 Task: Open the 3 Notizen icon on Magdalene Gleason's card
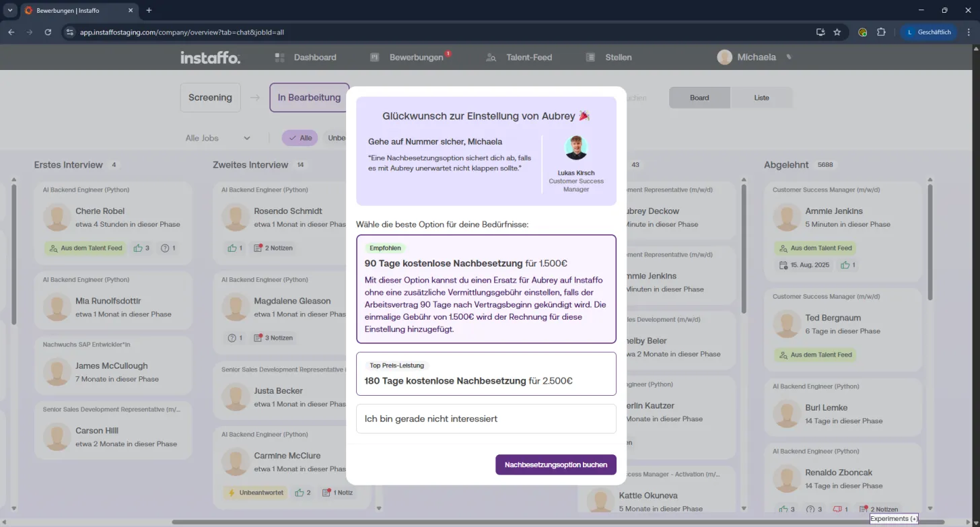[257, 338]
